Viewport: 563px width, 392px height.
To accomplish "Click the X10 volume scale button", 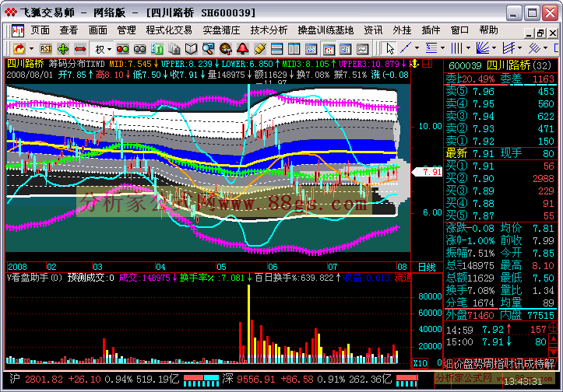I will [420, 363].
